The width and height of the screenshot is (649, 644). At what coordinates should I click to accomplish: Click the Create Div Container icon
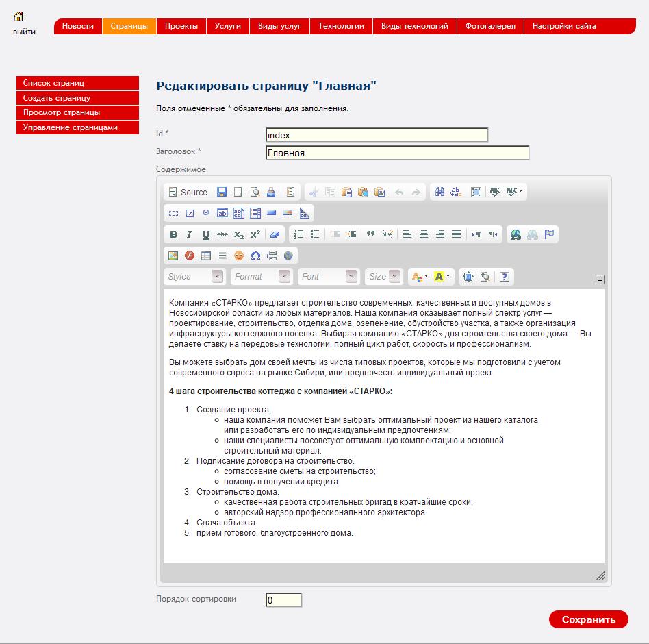[387, 234]
